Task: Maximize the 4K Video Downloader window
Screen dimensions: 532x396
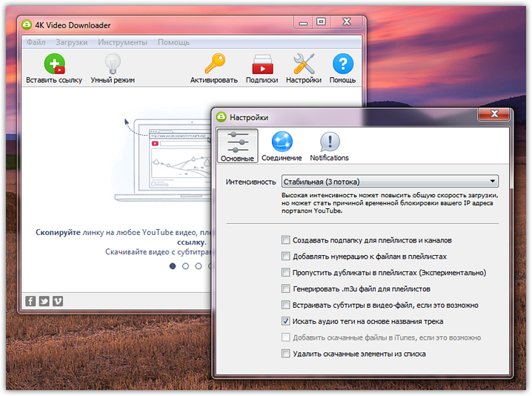Action: coord(322,22)
